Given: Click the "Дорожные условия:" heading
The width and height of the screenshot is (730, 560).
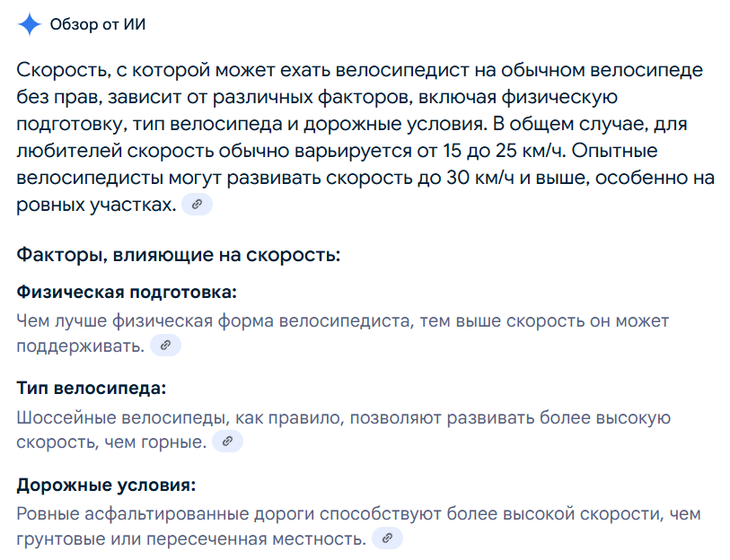Looking at the screenshot, I should pos(106,486).
